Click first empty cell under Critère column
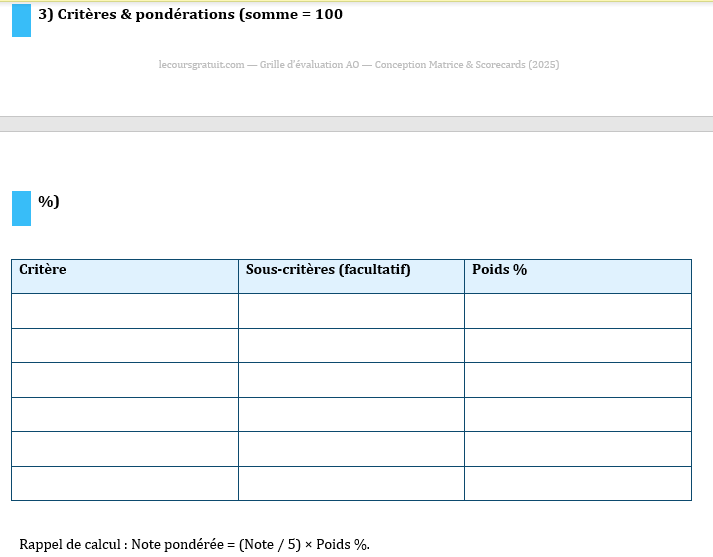 [x=125, y=311]
